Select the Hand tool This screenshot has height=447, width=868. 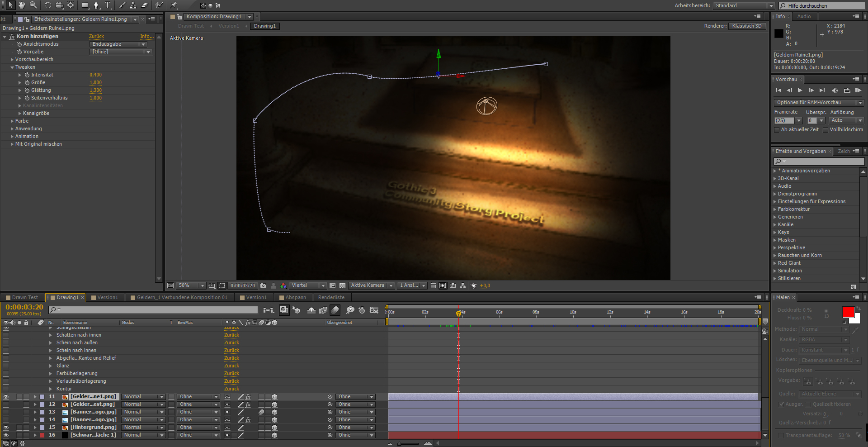(21, 5)
